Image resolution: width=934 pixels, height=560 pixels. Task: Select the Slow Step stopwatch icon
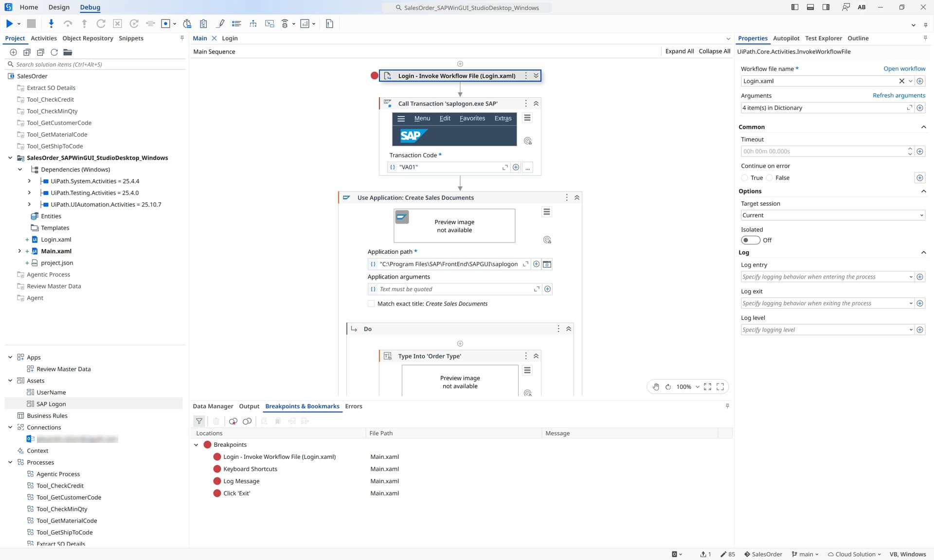tap(187, 23)
